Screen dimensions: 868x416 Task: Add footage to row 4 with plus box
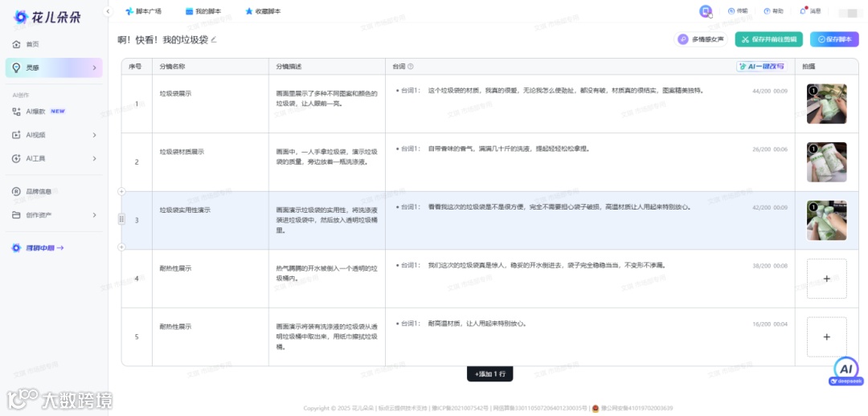point(826,279)
